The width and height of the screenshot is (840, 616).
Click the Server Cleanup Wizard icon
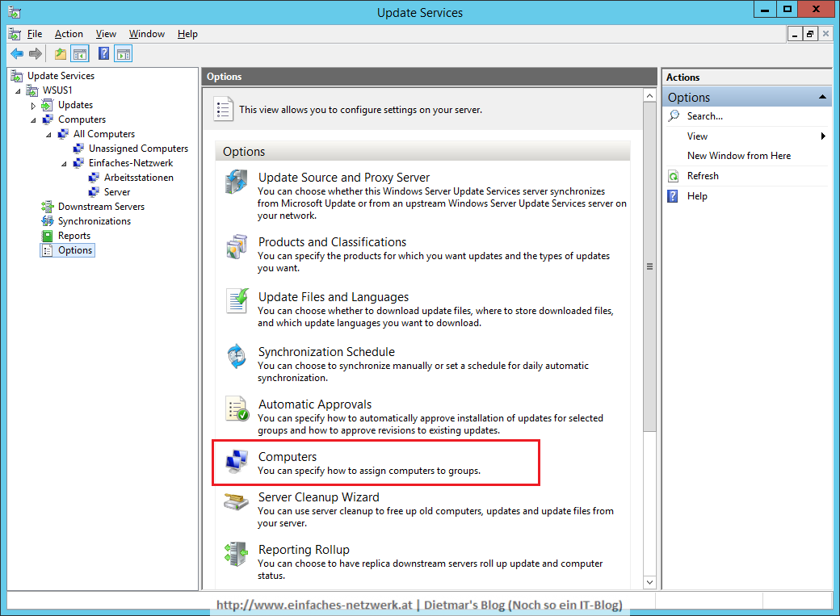click(236, 502)
